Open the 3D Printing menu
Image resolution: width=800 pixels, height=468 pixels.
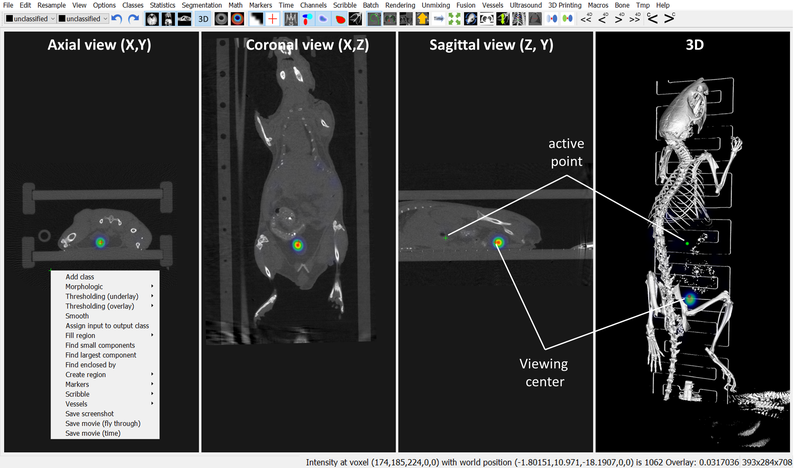[x=567, y=5]
